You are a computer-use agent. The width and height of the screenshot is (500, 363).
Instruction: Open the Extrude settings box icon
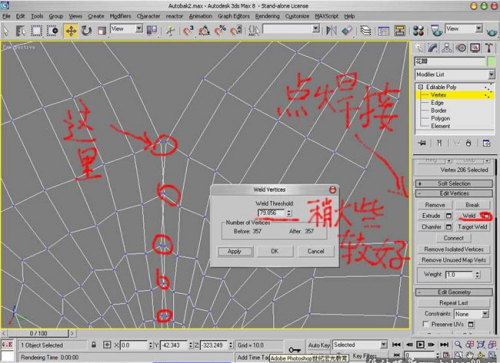point(449,216)
